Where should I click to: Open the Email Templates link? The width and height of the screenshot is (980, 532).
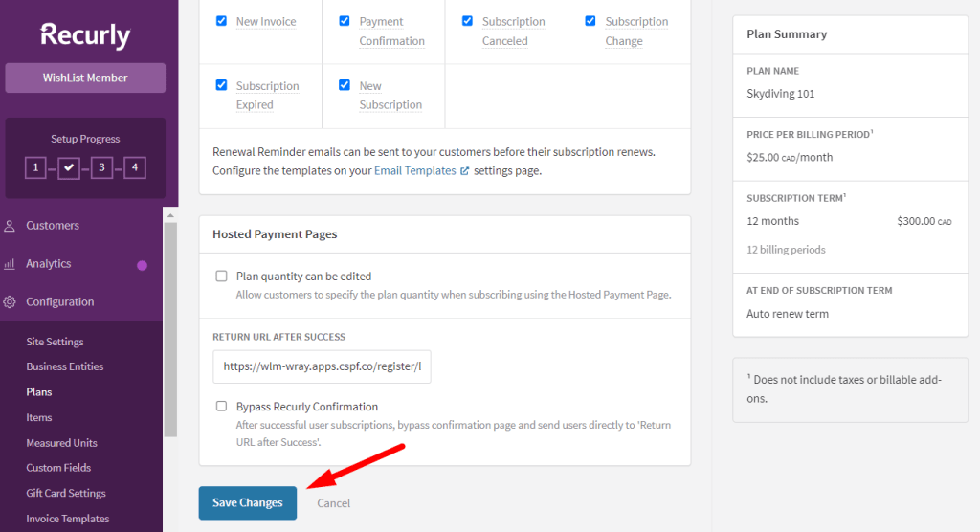coord(415,170)
